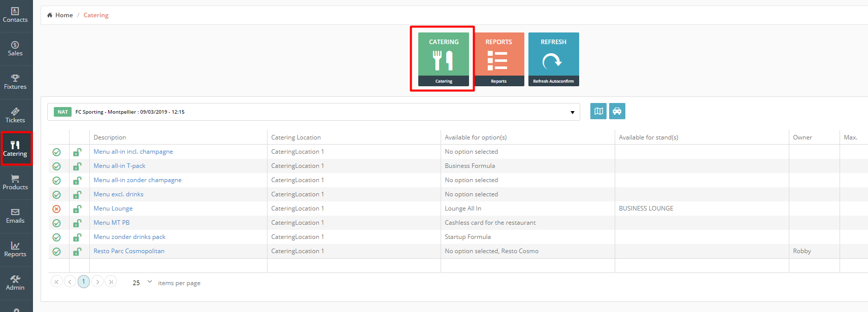Toggle status icon for Menu all-in zonder champagne

point(57,181)
